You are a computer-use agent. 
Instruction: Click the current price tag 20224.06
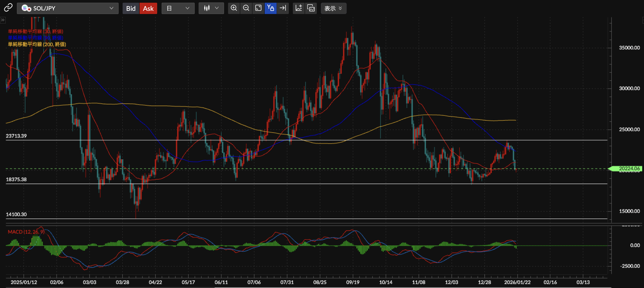click(628, 169)
